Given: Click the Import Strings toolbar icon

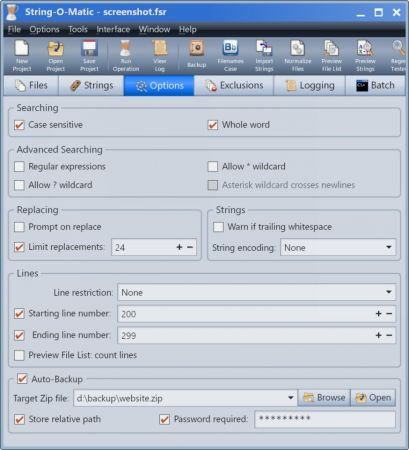Looking at the screenshot, I should (x=264, y=56).
